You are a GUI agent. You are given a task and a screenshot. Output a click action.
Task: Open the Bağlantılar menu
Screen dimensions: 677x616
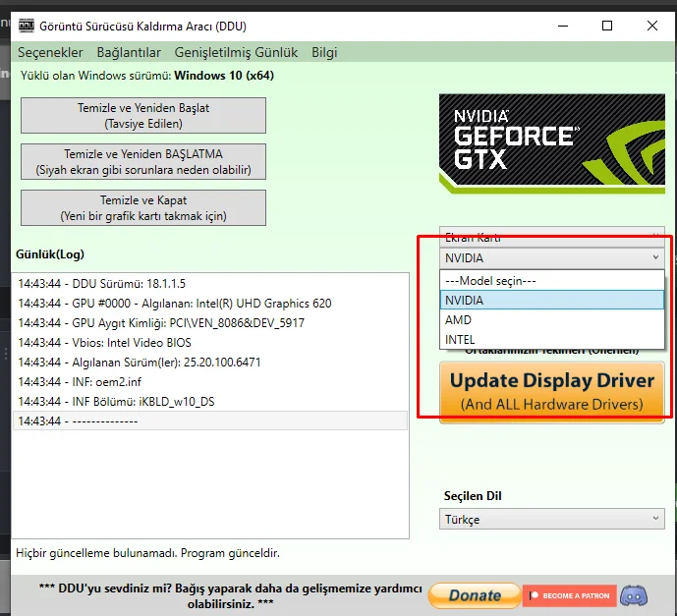click(x=129, y=53)
